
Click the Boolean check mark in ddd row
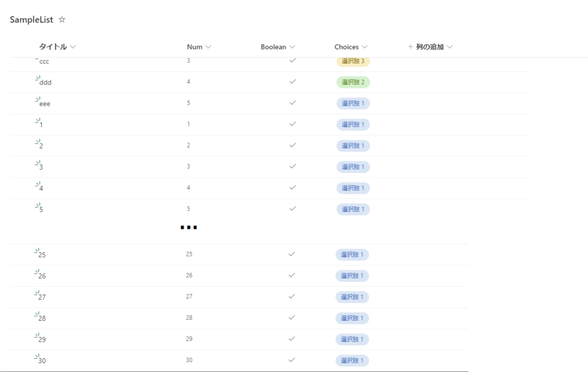click(x=292, y=82)
